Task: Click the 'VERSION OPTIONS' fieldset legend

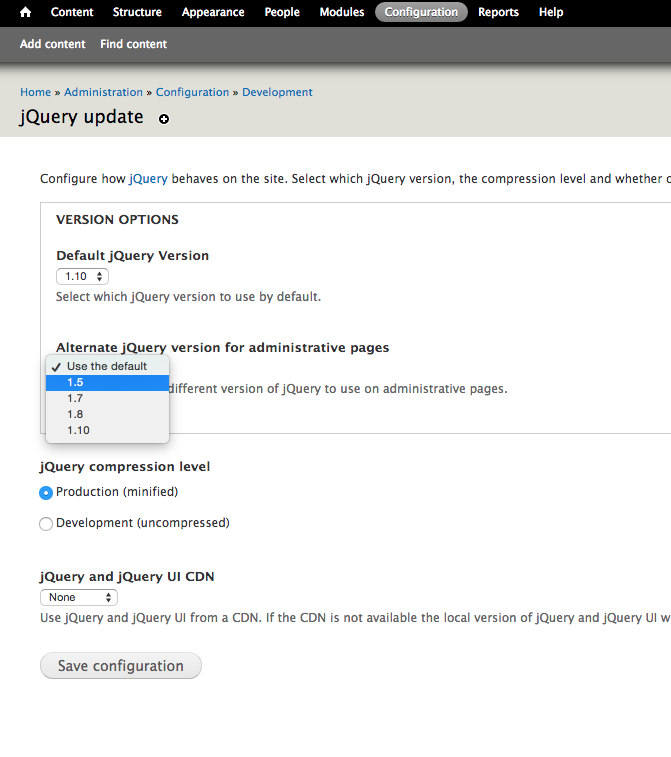Action: pyautogui.click(x=117, y=220)
